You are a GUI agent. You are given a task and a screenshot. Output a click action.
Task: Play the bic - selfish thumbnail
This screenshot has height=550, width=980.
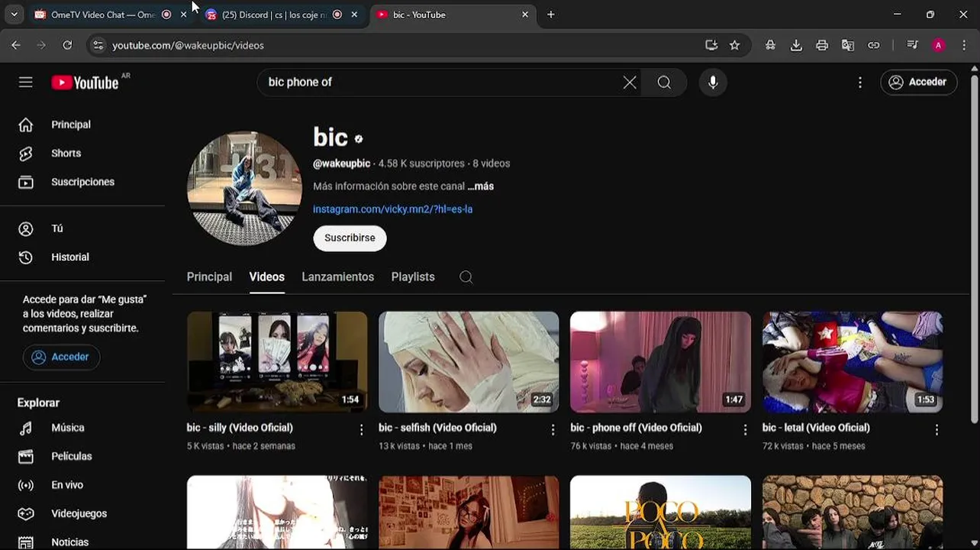469,362
